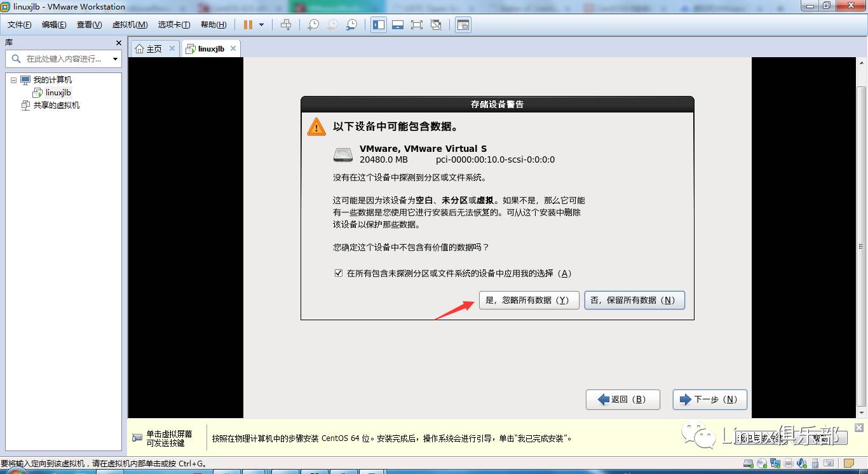868x474 pixels.
Task: Collapse the 我的计算机 tree node
Action: pyautogui.click(x=14, y=80)
